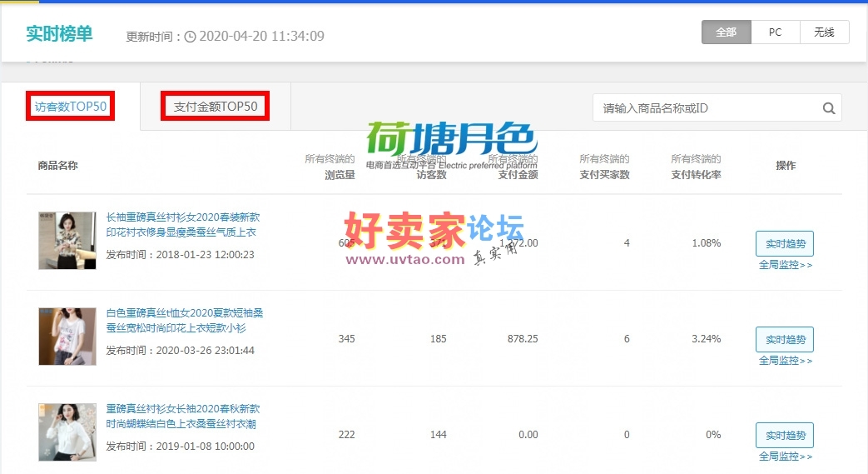Select the 无线 terminal filter
The image size is (868, 474).
(x=824, y=32)
